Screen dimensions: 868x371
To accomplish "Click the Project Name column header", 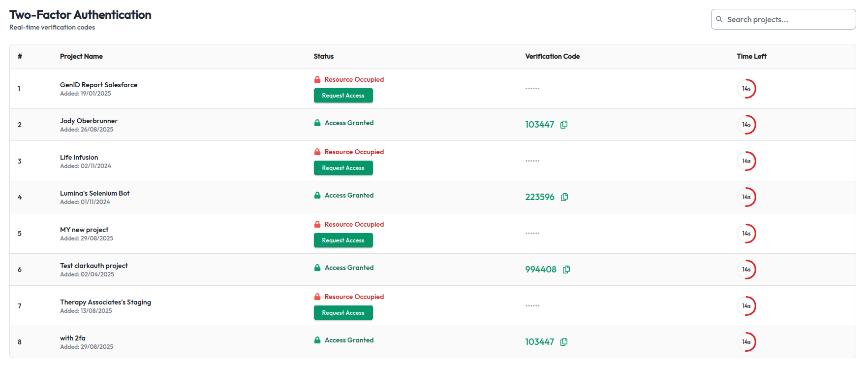I will (x=81, y=56).
